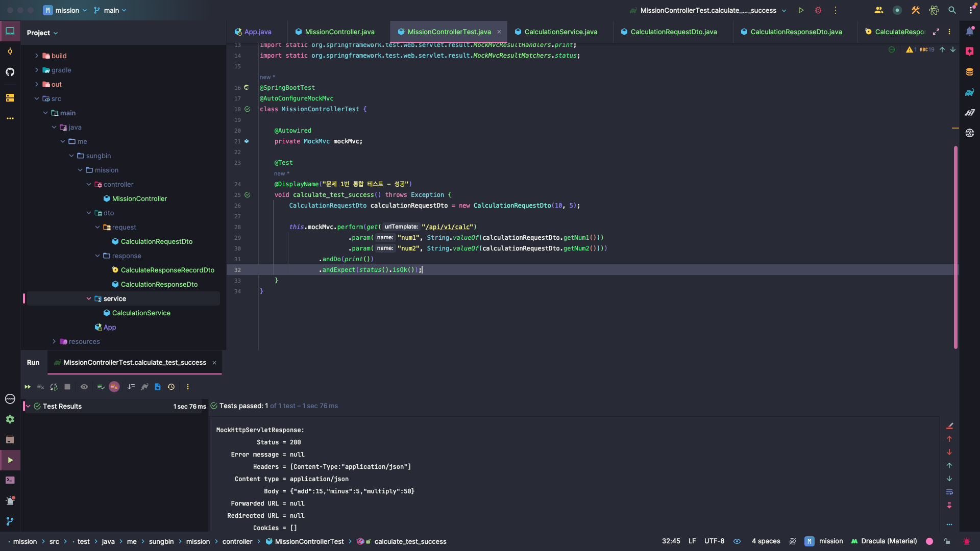980x551 pixels.
Task: Open the main branch dropdown
Action: click(x=110, y=10)
